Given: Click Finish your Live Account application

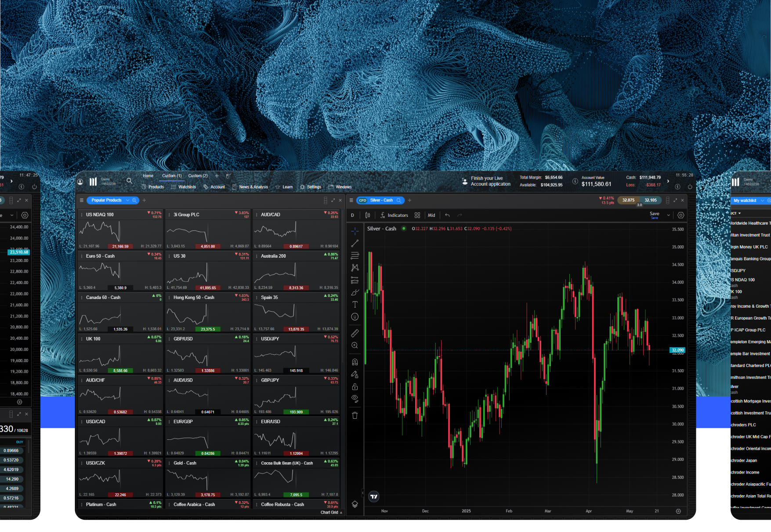Looking at the screenshot, I should 486,181.
